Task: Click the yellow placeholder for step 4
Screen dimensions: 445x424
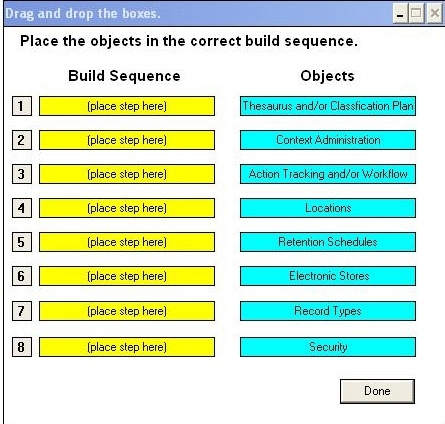Action: (127, 208)
